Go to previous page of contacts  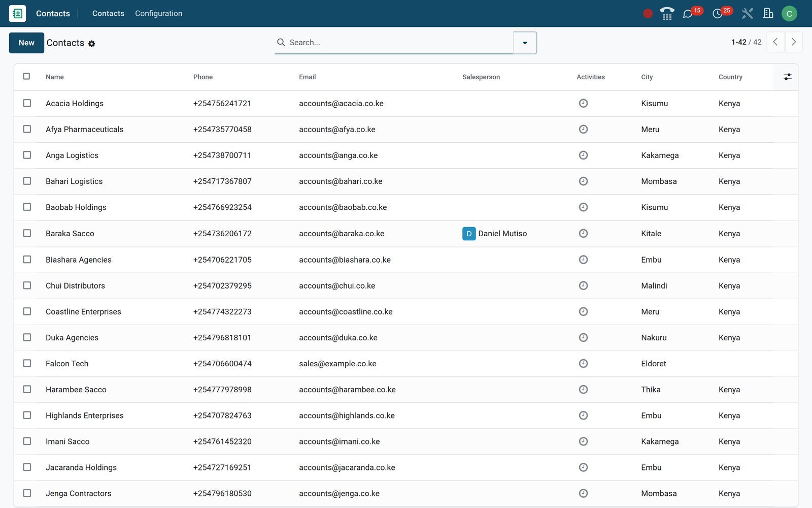click(x=775, y=42)
